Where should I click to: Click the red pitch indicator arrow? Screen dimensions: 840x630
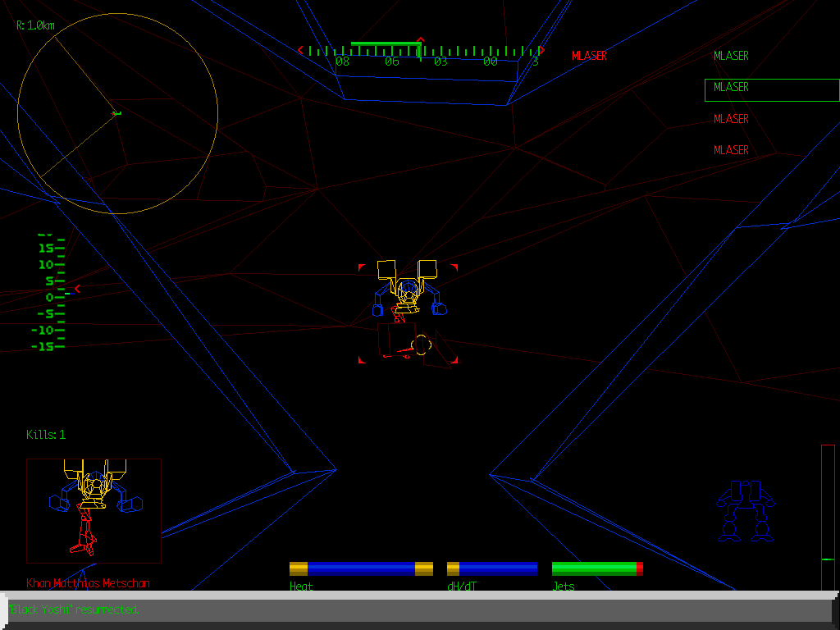[x=77, y=289]
